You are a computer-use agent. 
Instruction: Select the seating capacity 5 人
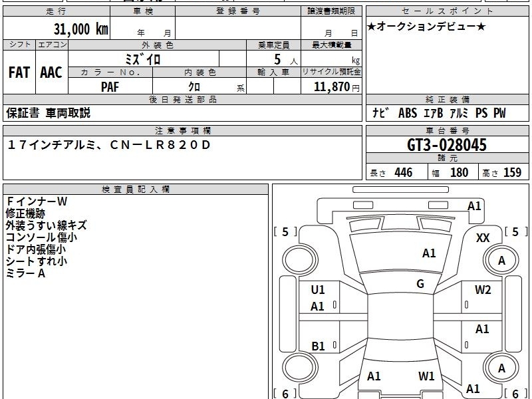(285, 60)
